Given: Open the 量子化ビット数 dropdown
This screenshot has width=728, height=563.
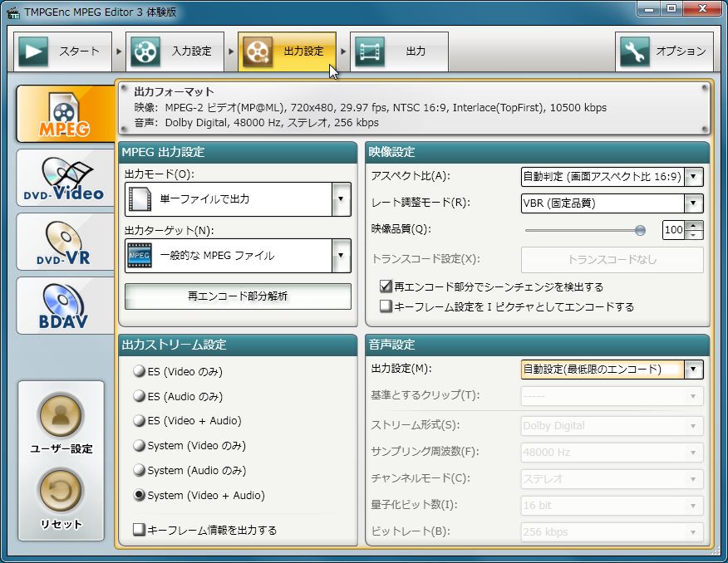Looking at the screenshot, I should [693, 506].
